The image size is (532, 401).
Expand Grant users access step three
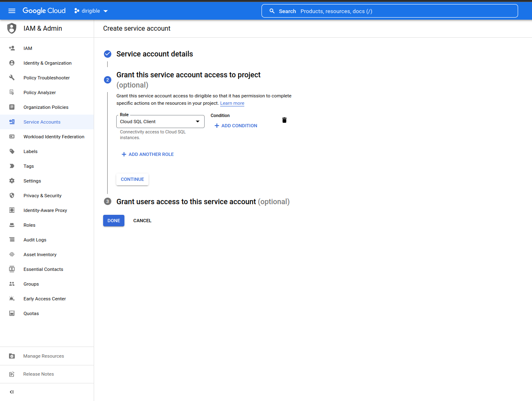[203, 202]
